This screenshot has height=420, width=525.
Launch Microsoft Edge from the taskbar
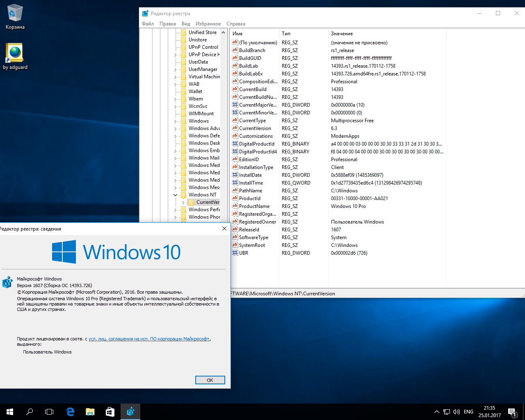pyautogui.click(x=70, y=412)
